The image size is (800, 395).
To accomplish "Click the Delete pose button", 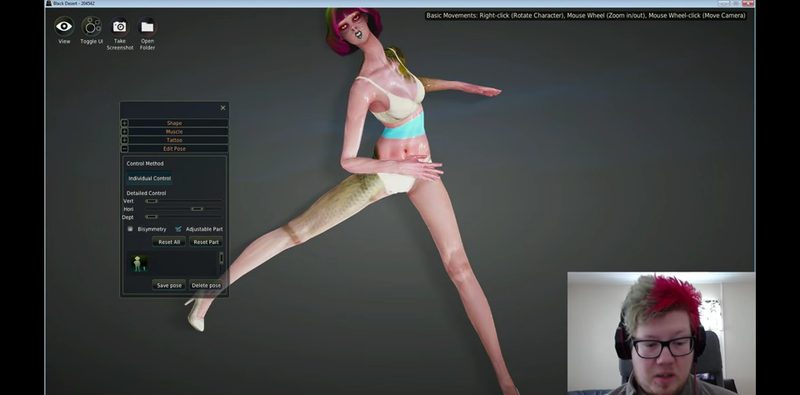I will click(x=206, y=285).
